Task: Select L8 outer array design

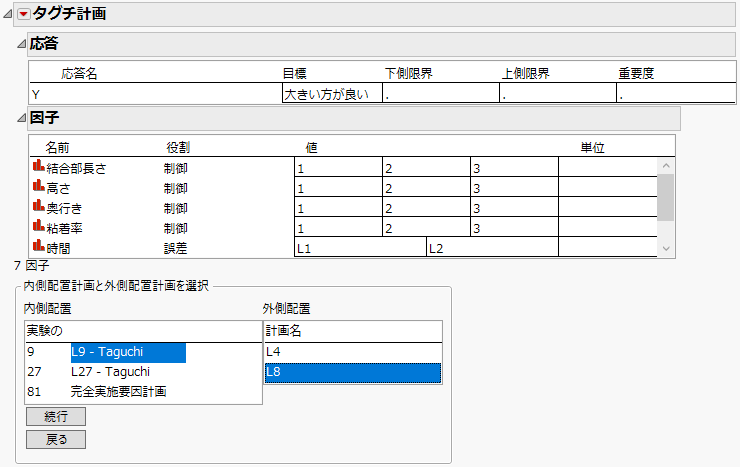Action: click(353, 373)
